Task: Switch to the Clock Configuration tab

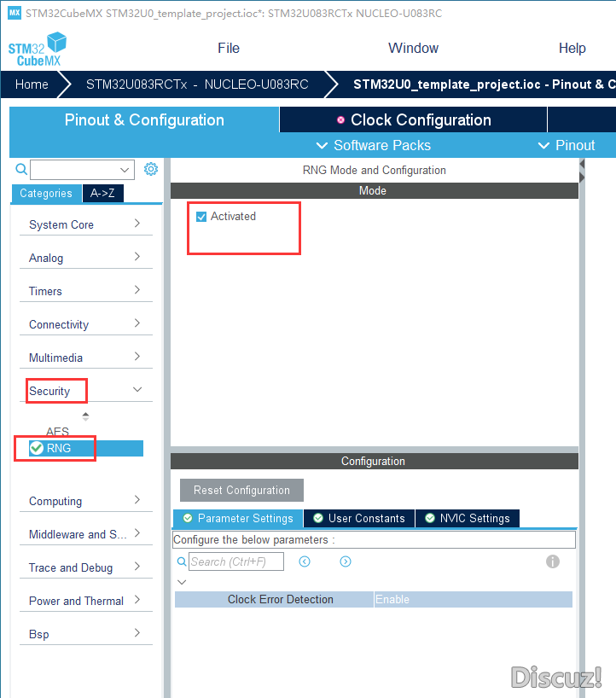Action: coord(413,119)
